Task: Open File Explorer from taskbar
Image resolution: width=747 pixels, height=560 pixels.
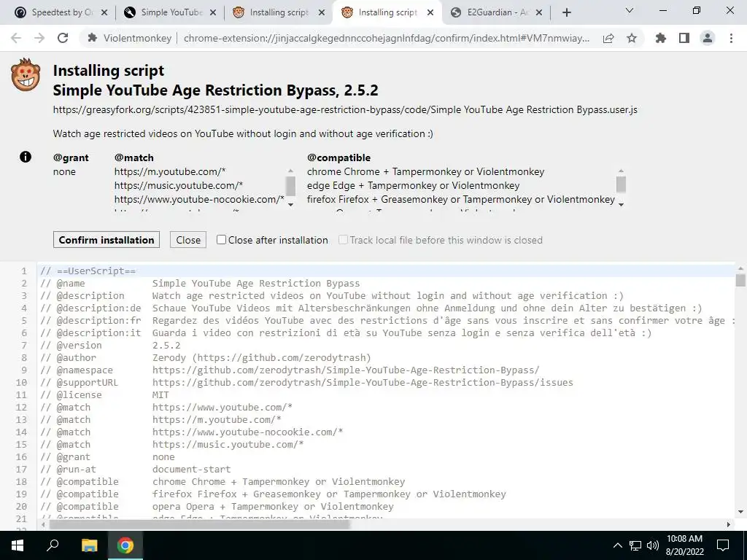Action: tap(90, 545)
